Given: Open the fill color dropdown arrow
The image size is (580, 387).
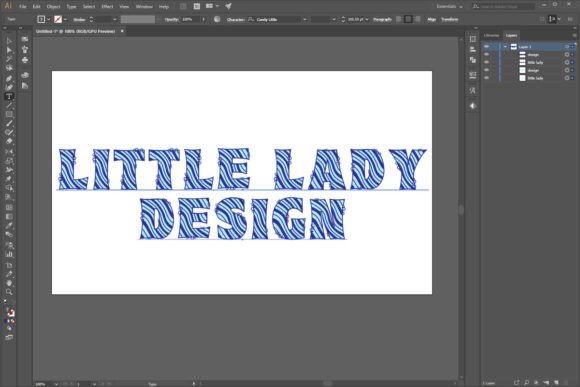Looking at the screenshot, I should [48, 19].
